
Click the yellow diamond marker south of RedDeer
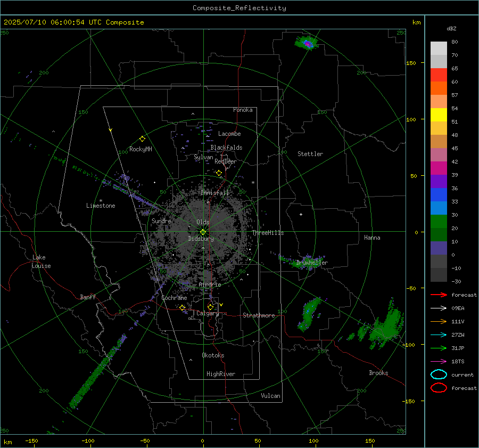click(x=219, y=173)
